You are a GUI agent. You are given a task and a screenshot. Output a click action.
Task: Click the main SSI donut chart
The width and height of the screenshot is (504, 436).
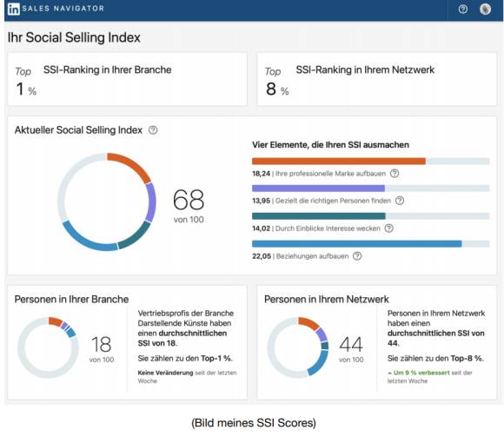pos(107,201)
